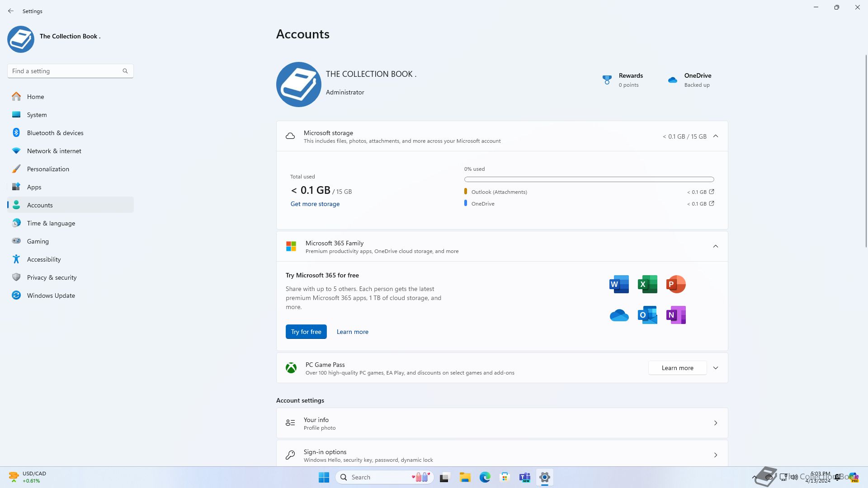Image resolution: width=868 pixels, height=488 pixels.
Task: Click the search magnifier in Find a setting
Action: pyautogui.click(x=125, y=71)
